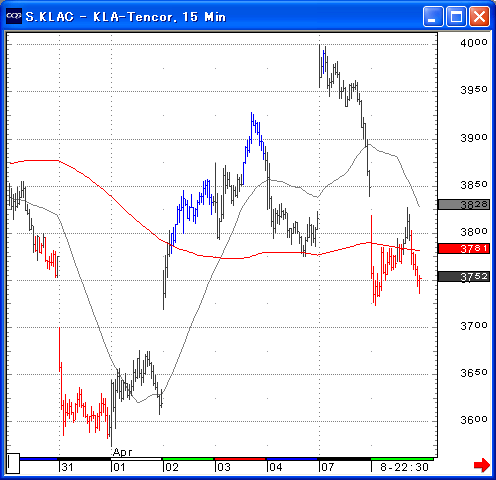Select the 3828 gray price marker
The width and height of the screenshot is (496, 480).
464,204
